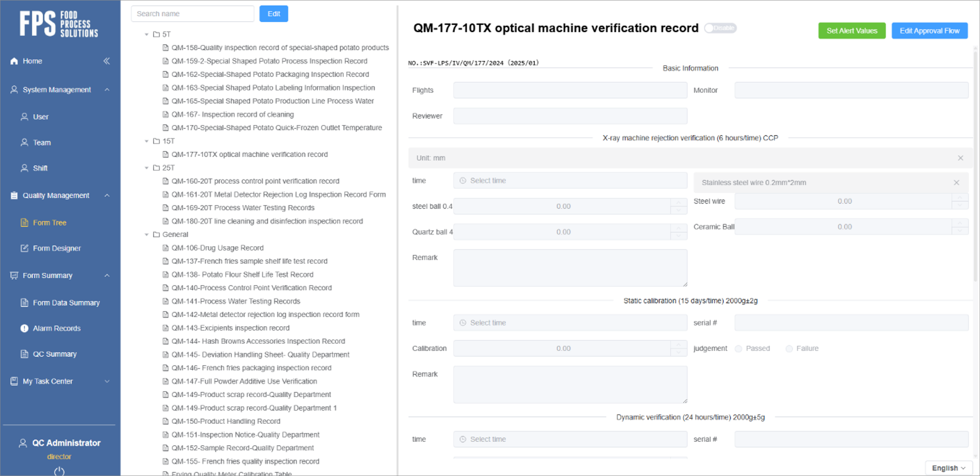Click the double-chevron sidebar collapse icon
Image resolution: width=980 pixels, height=476 pixels.
click(107, 61)
